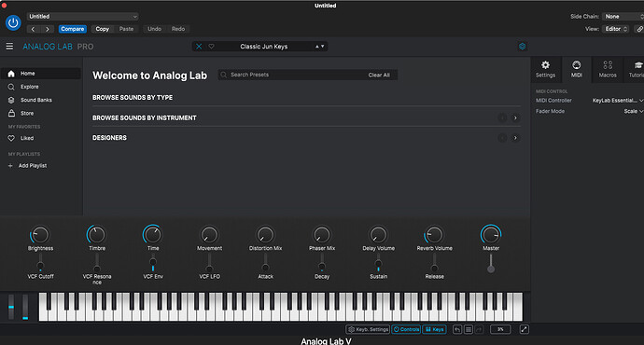644x345 pixels.
Task: Click the VCF Env fader
Action: [153, 263]
